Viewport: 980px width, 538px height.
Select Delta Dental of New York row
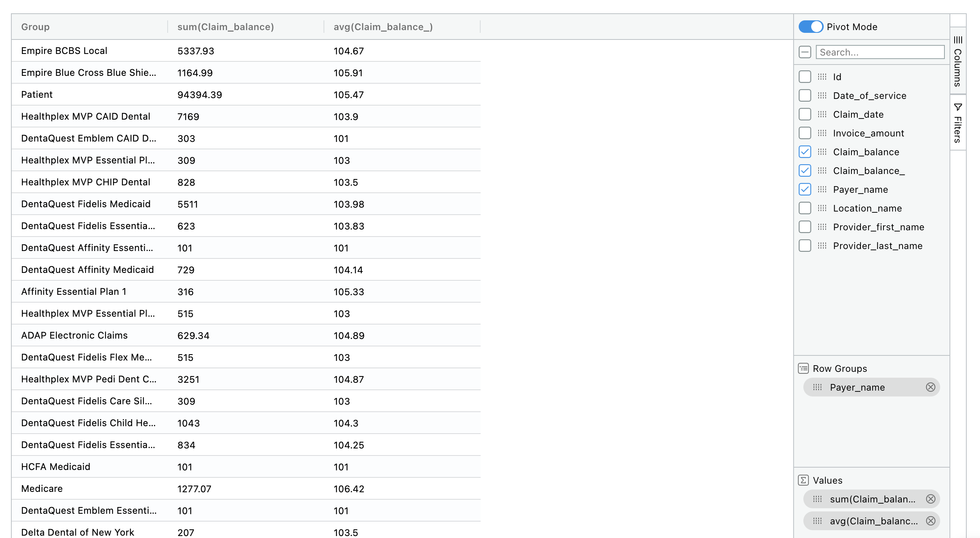tap(246, 530)
